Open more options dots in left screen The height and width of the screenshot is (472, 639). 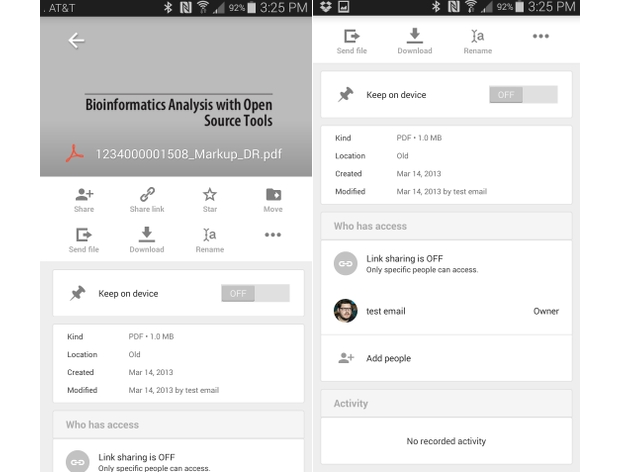273,235
